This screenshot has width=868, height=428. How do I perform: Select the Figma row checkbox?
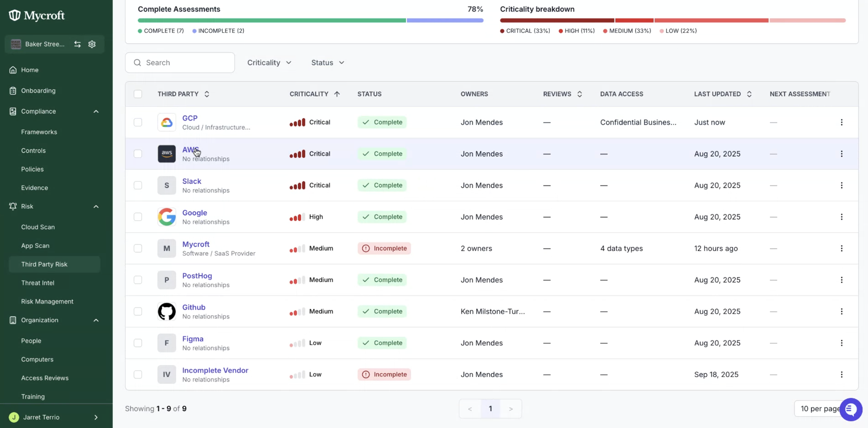pyautogui.click(x=138, y=343)
